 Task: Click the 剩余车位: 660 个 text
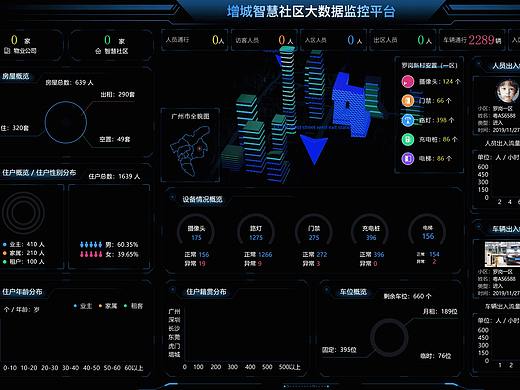coord(407,296)
